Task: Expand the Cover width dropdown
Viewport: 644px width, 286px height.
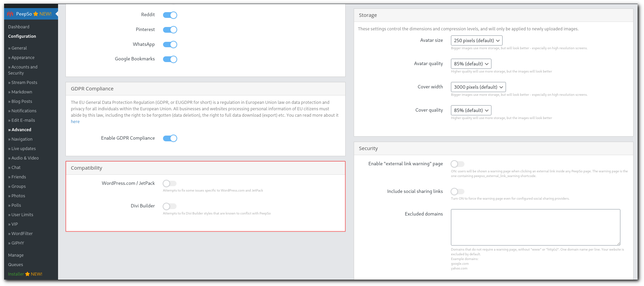Action: point(478,87)
